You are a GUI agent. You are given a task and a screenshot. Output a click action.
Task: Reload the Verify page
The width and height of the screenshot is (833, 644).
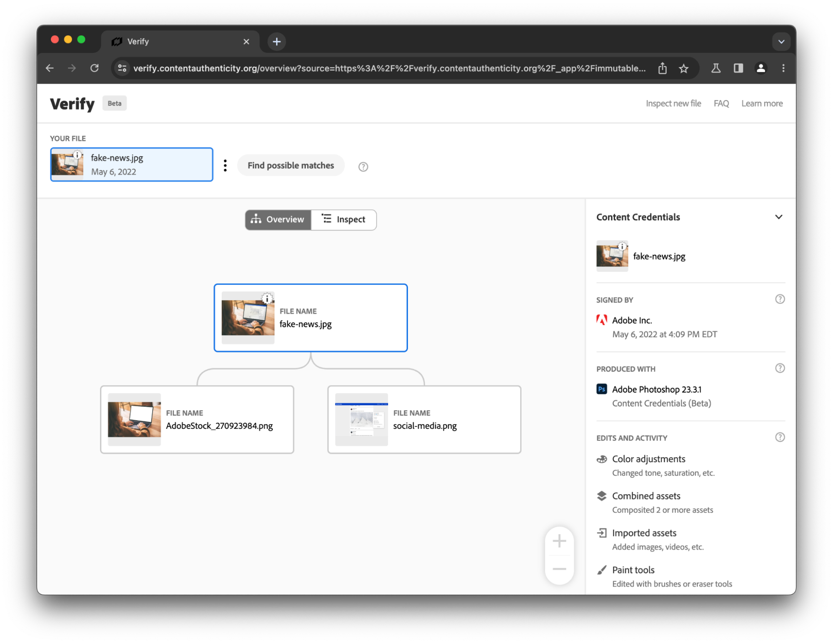[95, 68]
